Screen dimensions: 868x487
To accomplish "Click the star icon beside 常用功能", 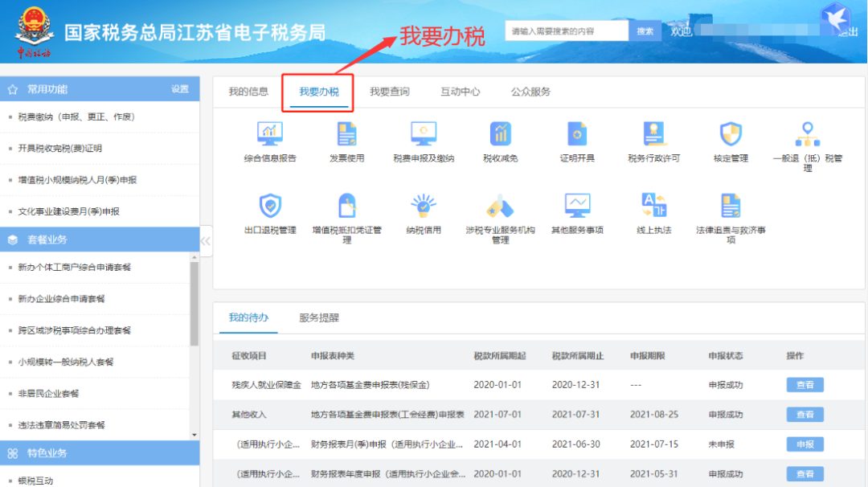I will coord(13,89).
